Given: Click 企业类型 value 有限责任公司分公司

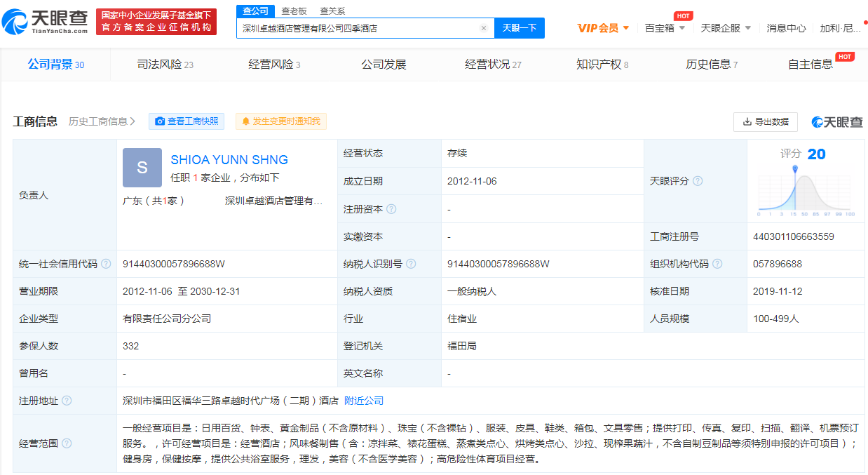Looking at the screenshot, I should point(167,319).
